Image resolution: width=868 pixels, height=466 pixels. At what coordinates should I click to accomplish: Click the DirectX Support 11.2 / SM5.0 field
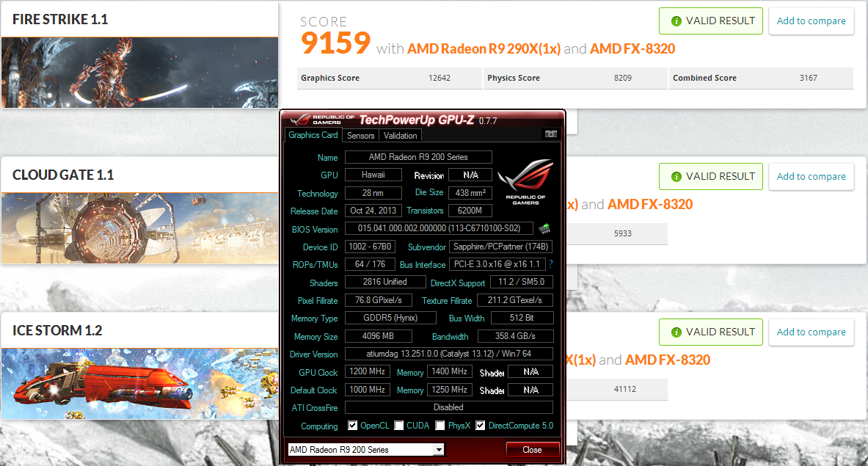[522, 282]
